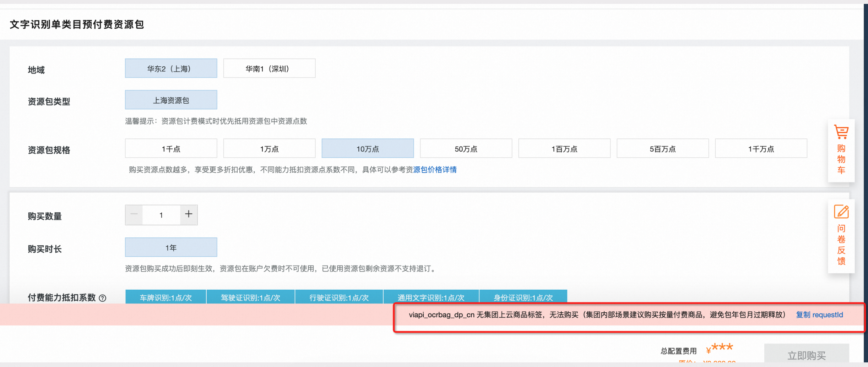Screen dimensions: 868x367
Task: Click the error message starting viapi_ocrbag_dp_cn
Action: 597,315
